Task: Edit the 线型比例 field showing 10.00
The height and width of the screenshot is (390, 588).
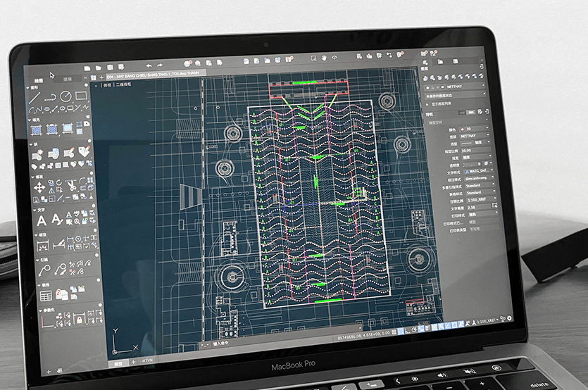Action: [x=475, y=150]
